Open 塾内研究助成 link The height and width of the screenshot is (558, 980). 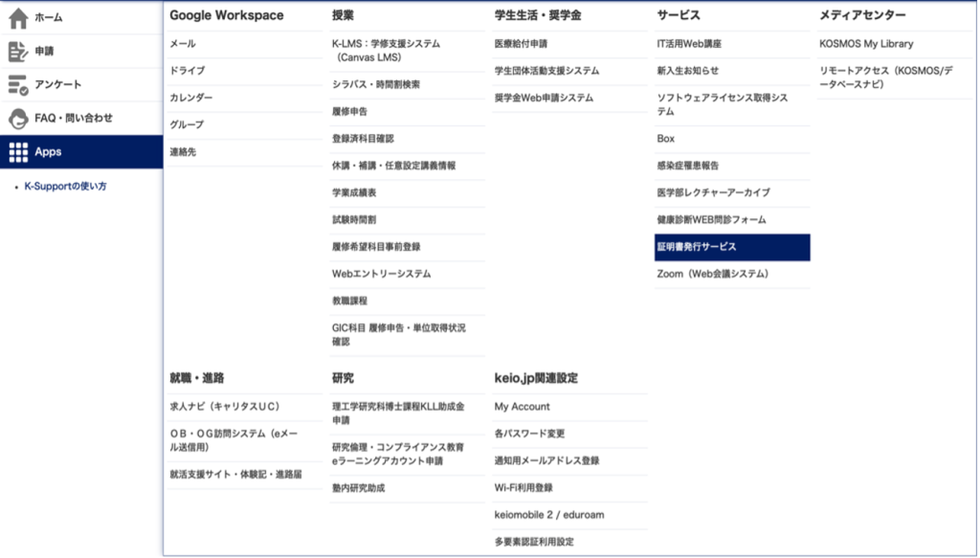click(x=358, y=488)
